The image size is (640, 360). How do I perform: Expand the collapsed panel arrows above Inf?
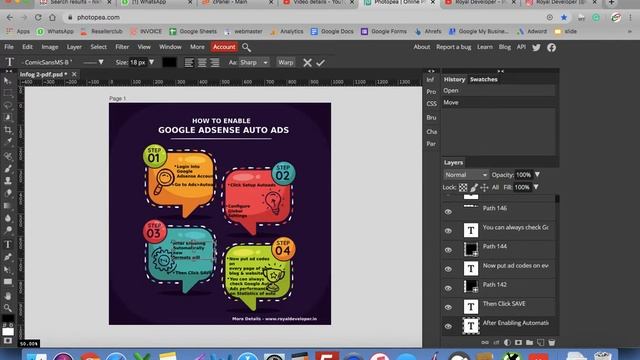tap(431, 71)
